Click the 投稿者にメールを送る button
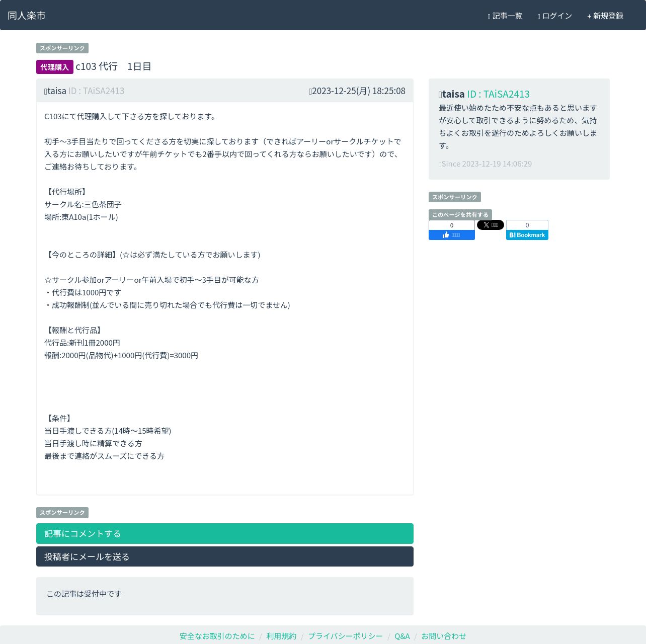Screen dimensions: 646x644 tap(225, 556)
